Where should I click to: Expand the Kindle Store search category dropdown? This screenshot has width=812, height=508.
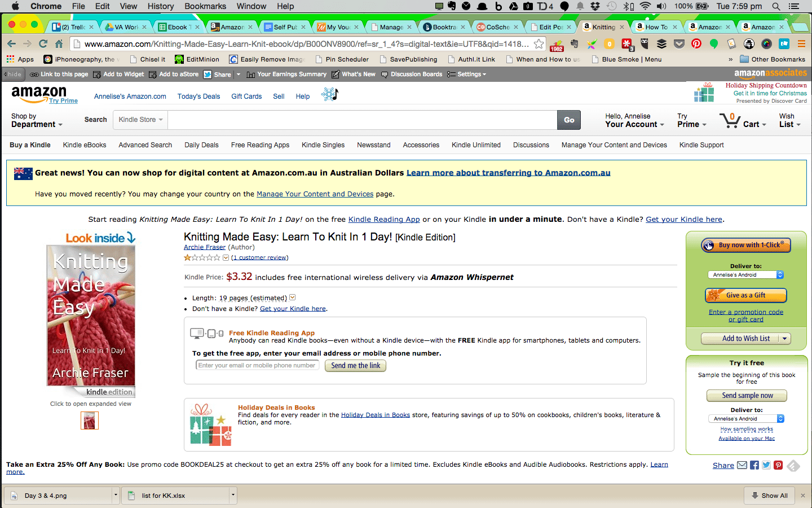pyautogui.click(x=140, y=120)
